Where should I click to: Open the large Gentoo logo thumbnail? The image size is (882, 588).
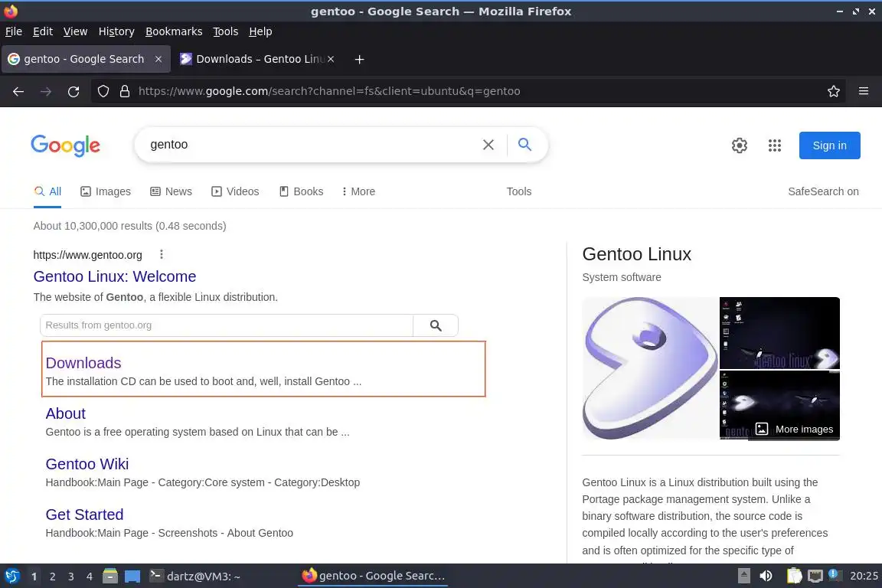click(650, 368)
